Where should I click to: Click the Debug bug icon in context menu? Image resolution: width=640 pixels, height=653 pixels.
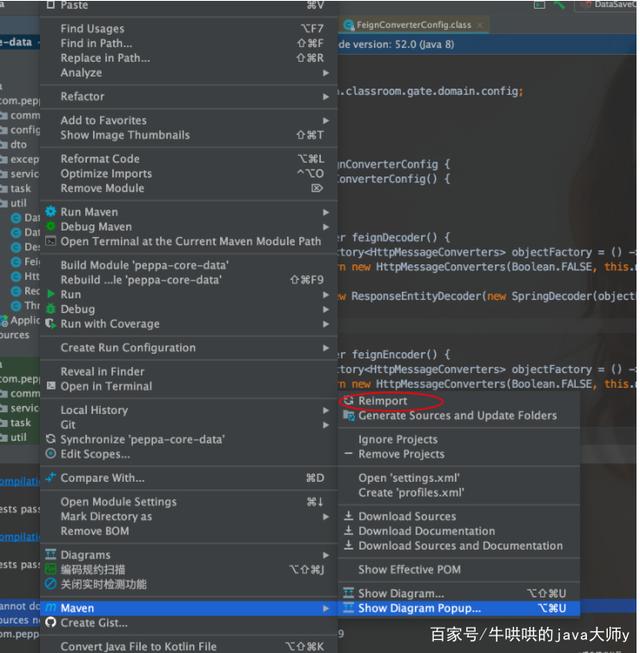coord(50,309)
